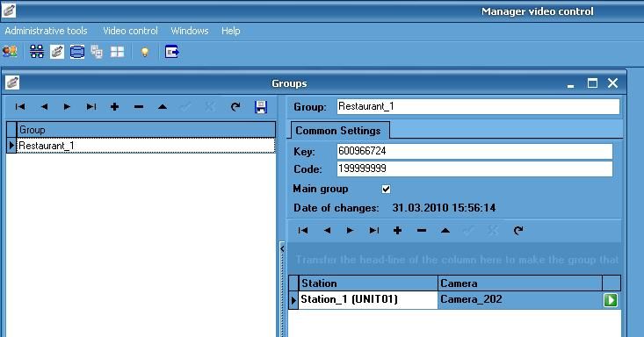
Task: Go to previous record in camera navigator
Action: tap(327, 231)
